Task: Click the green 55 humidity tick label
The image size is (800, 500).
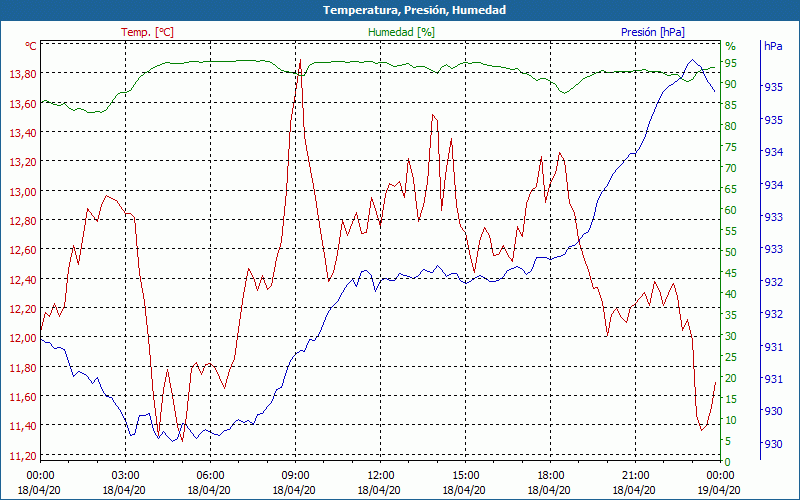Action: pos(731,231)
